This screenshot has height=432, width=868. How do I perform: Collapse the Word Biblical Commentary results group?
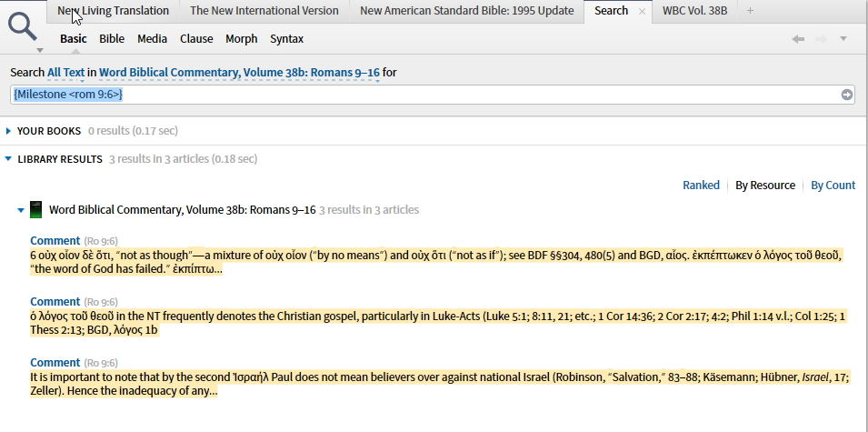21,210
